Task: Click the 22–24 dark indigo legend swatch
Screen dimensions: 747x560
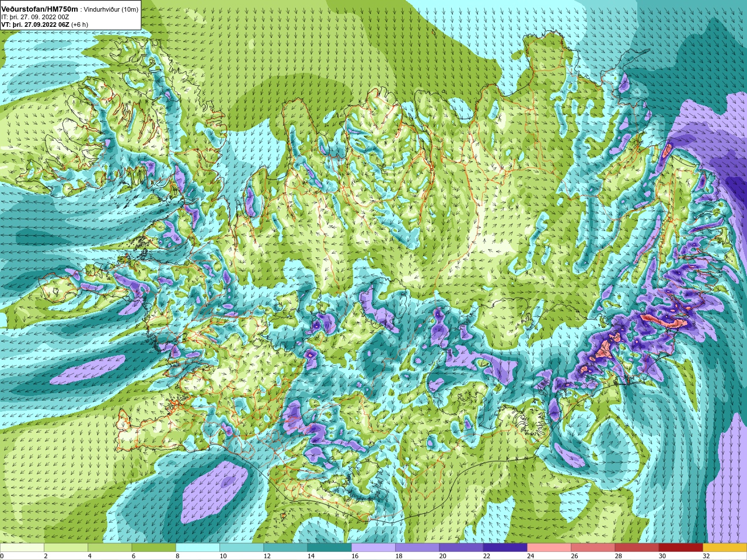Action: tap(505, 548)
